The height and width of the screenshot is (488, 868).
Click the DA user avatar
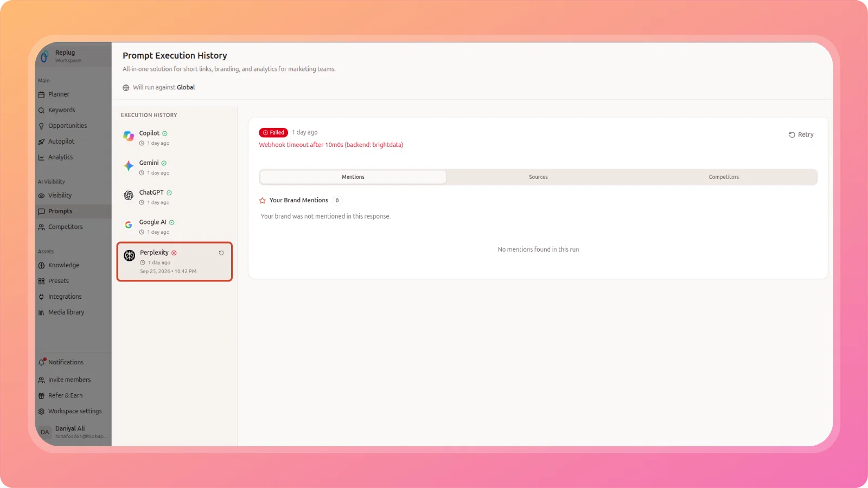(45, 432)
